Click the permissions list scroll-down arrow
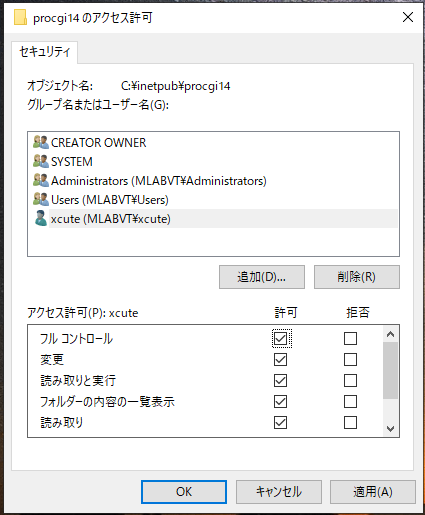 (x=390, y=428)
